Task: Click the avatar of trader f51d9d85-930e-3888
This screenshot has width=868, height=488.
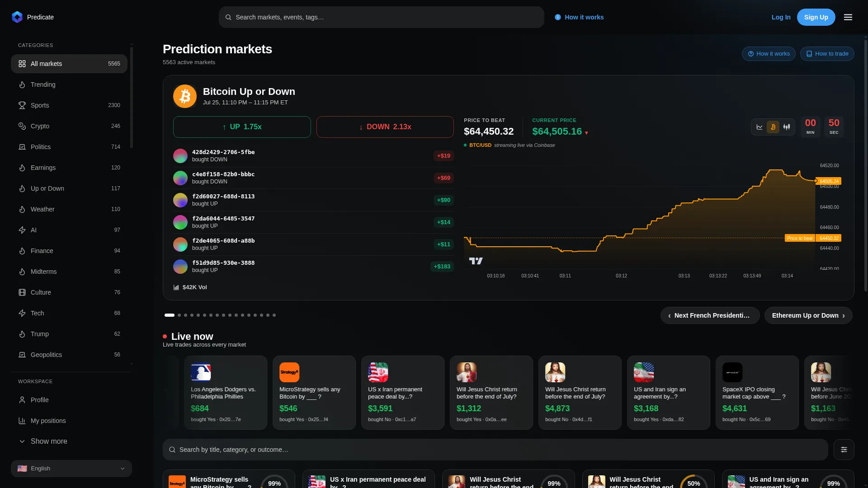Action: tap(180, 267)
